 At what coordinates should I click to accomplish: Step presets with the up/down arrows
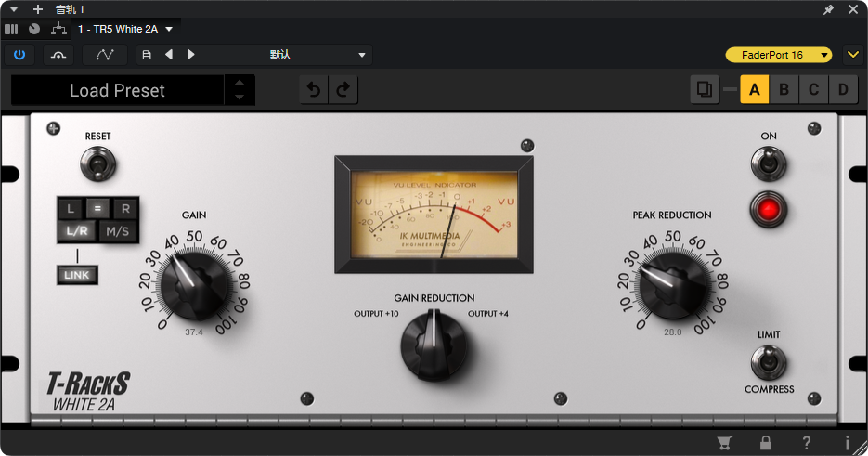240,90
